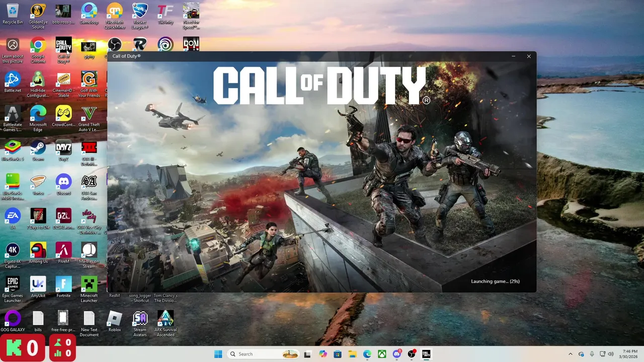Open GTA San Andreas shortcut
The image size is (644, 362).
pyautogui.click(x=89, y=187)
